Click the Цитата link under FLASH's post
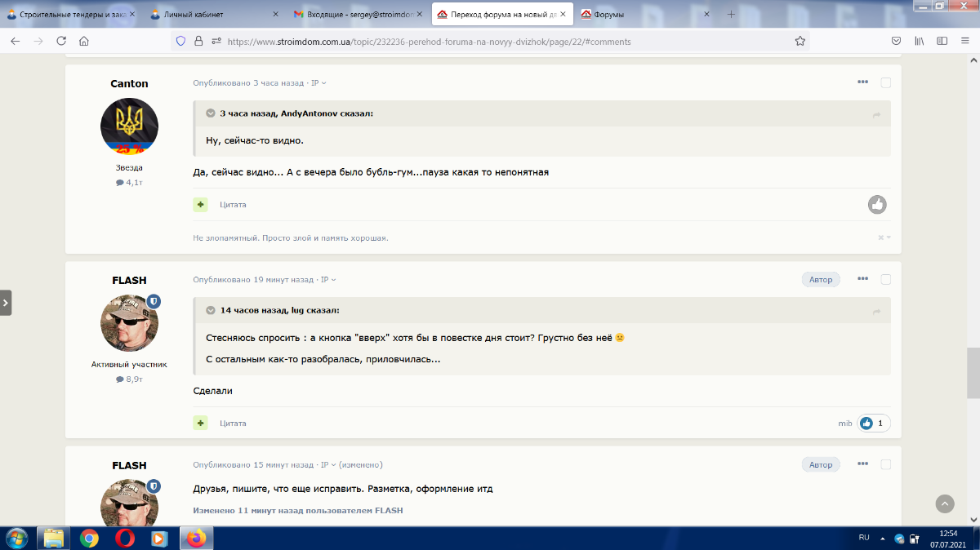The height and width of the screenshot is (550, 980). click(233, 424)
